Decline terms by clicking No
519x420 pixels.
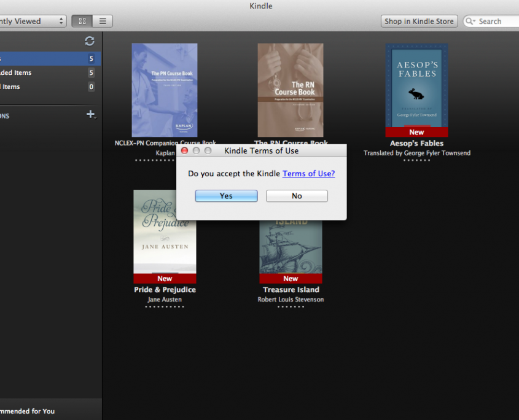(297, 196)
